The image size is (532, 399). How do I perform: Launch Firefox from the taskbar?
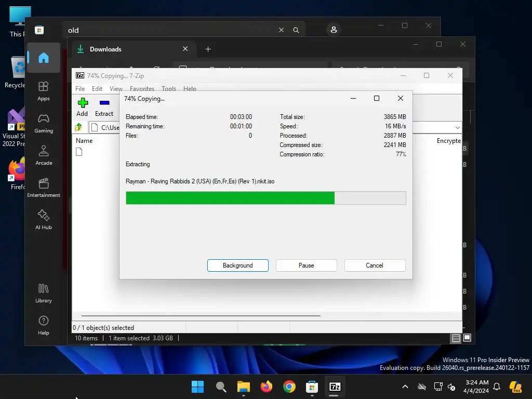pyautogui.click(x=267, y=387)
